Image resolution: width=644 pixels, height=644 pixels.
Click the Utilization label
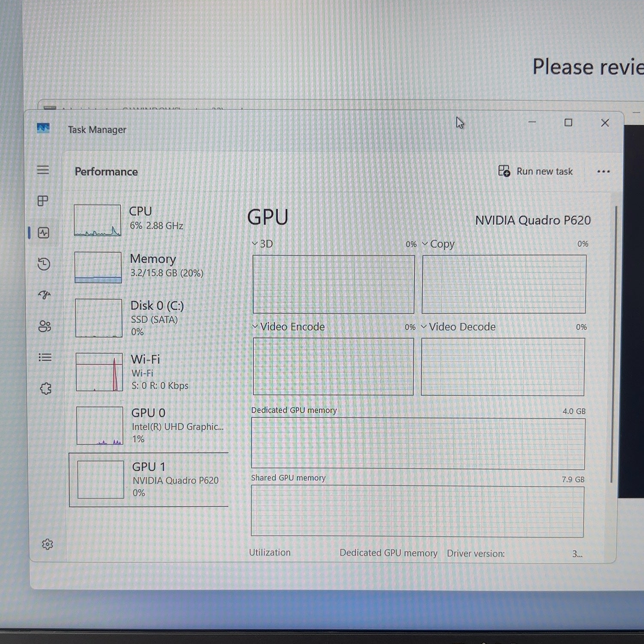270,553
